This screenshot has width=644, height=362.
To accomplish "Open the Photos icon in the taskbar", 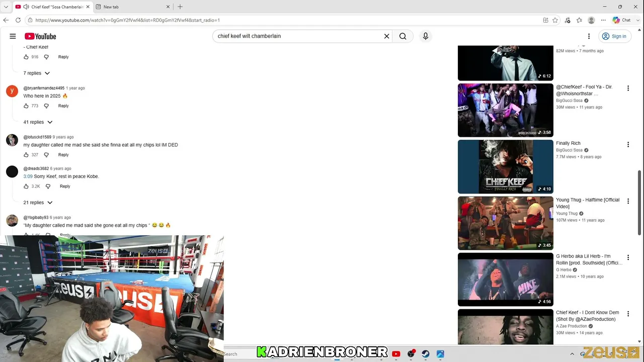I will coord(440,354).
